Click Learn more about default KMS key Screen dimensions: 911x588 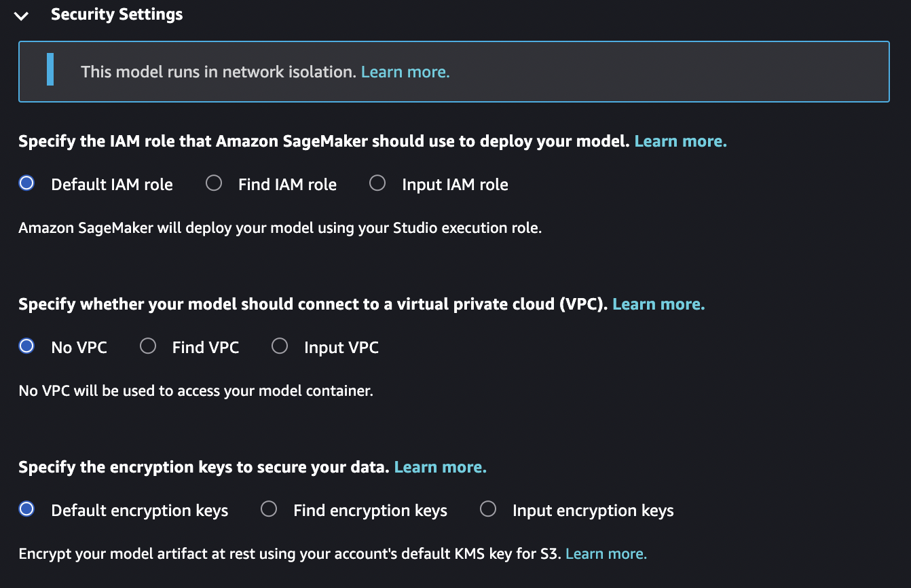tap(606, 553)
